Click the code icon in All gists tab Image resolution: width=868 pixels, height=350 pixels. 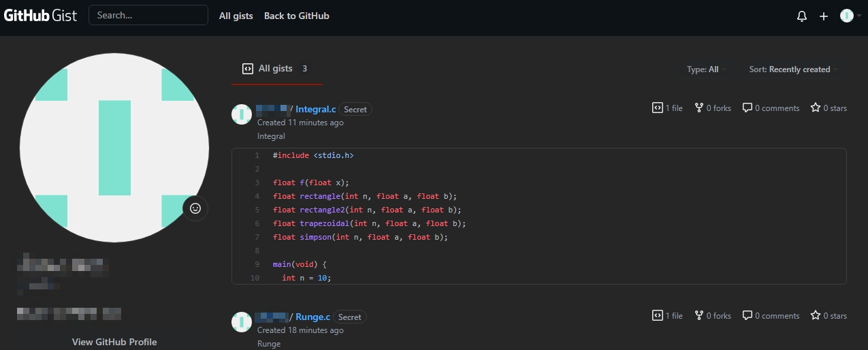(248, 69)
